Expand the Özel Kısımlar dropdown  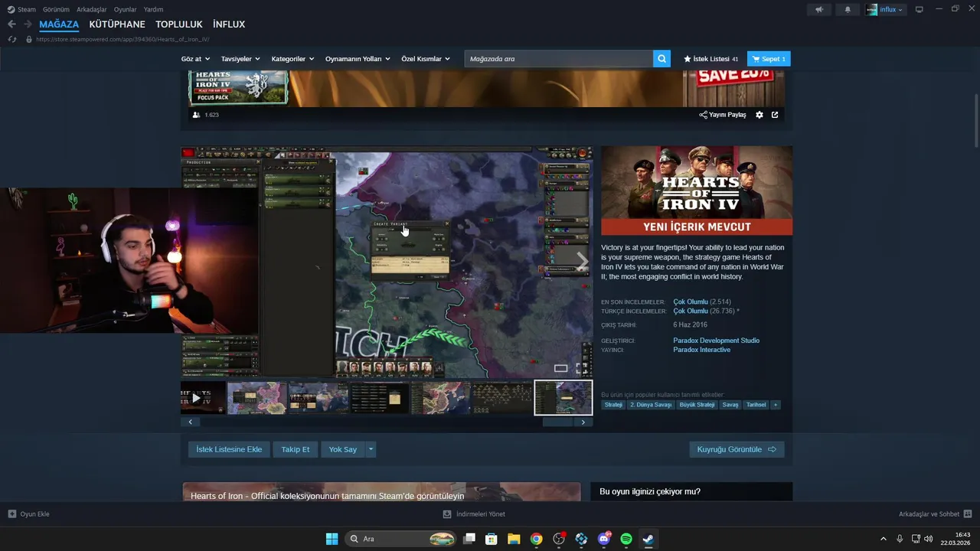[x=426, y=59]
